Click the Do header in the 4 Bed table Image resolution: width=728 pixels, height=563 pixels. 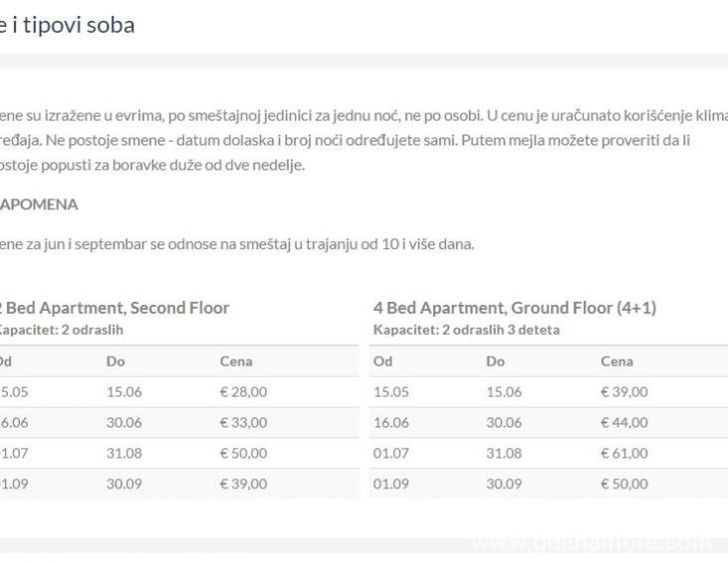(496, 362)
